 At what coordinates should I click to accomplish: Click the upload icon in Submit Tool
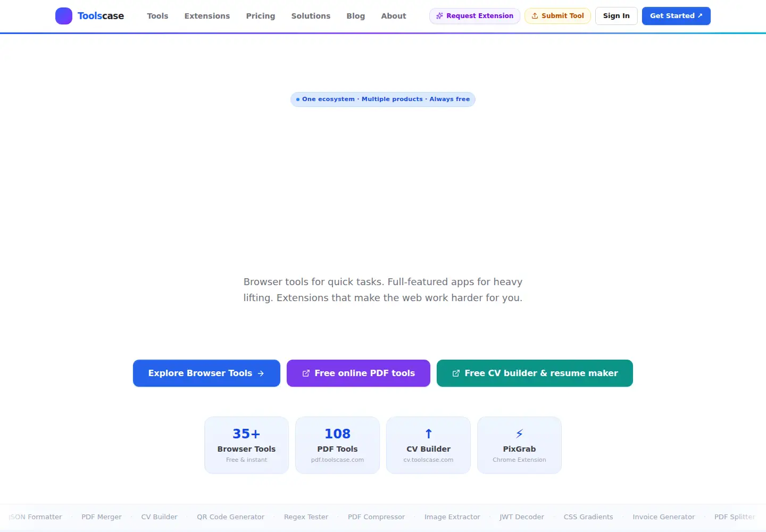535,16
